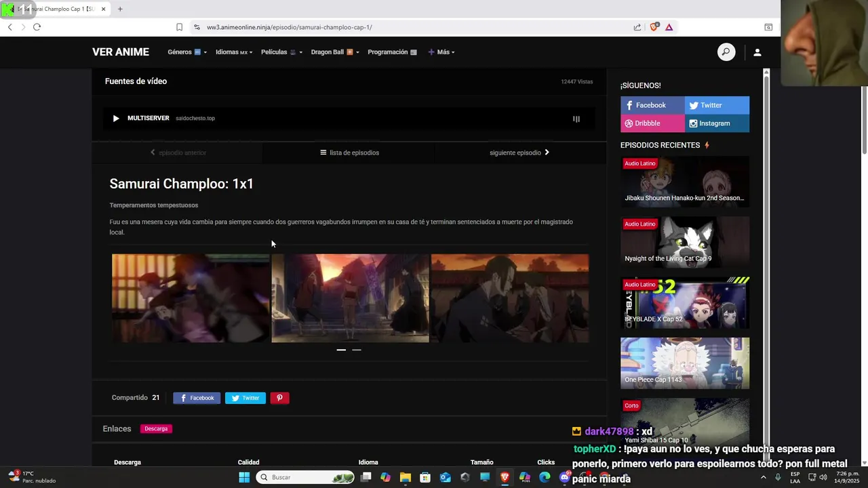Viewport: 868px width, 488px height.
Task: Expand the Dragon Ball dropdown menu
Action: pos(335,52)
